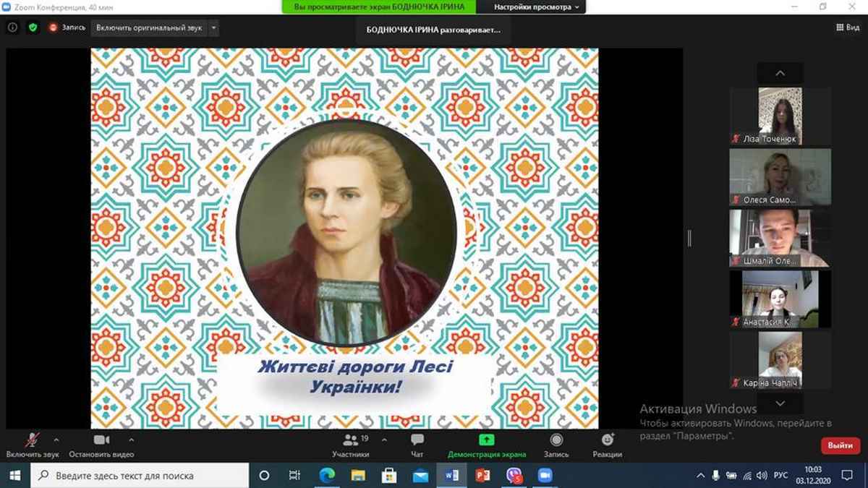Open the Participants panel icon

pyautogui.click(x=351, y=440)
